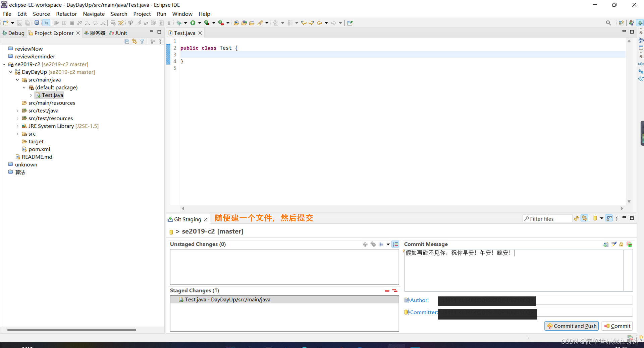This screenshot has width=644, height=348.
Task: Click the Run icon to run Test.java
Action: point(192,23)
